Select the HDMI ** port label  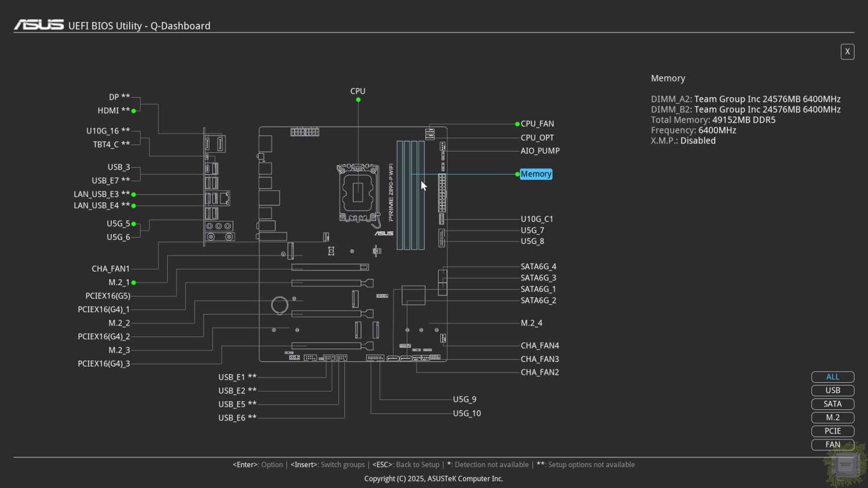[113, 110]
